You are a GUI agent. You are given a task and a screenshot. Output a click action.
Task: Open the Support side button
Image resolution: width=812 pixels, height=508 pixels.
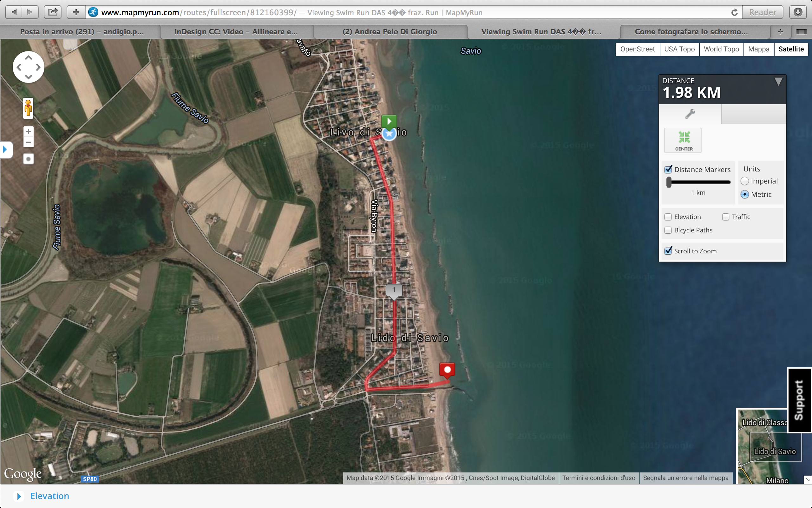pos(799,400)
